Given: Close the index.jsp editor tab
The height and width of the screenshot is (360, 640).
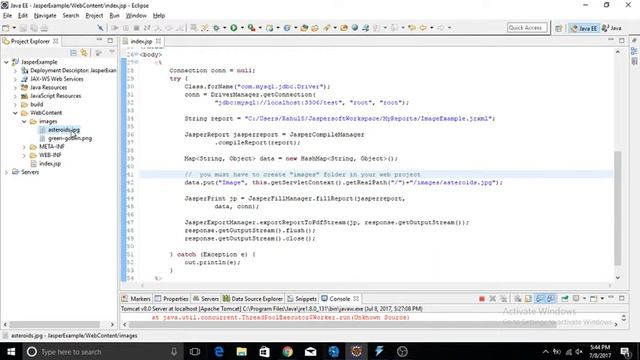Looking at the screenshot, I should click(158, 41).
